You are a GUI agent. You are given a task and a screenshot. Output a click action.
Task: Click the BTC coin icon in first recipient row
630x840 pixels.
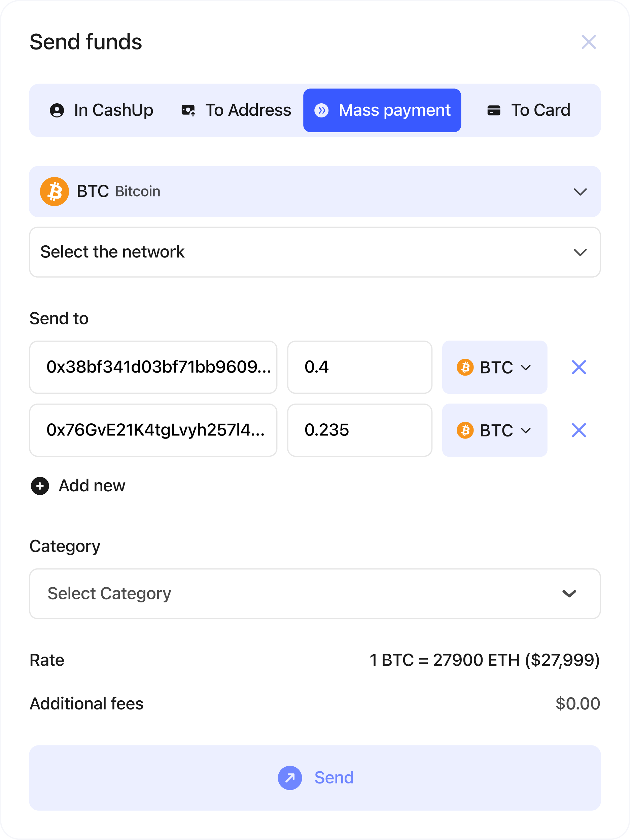coord(465,367)
